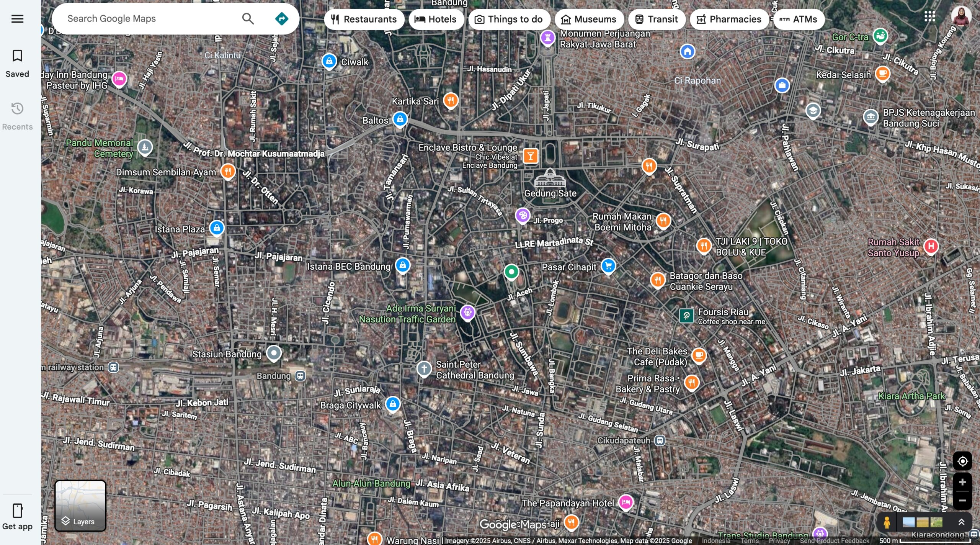Screen dimensions: 980x545
Task: Toggle map type with Layers button
Action: (x=80, y=506)
